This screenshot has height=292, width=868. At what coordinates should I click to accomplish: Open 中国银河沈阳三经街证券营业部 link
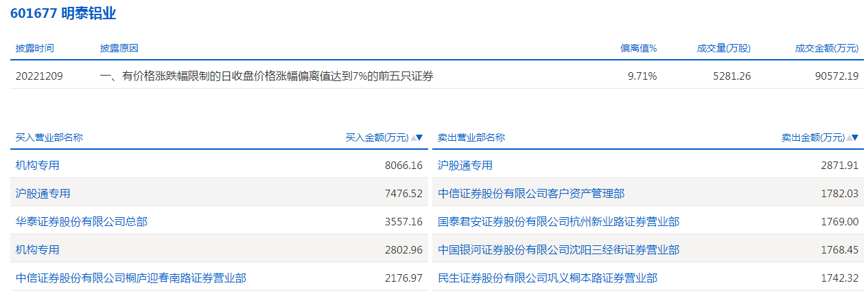click(559, 249)
